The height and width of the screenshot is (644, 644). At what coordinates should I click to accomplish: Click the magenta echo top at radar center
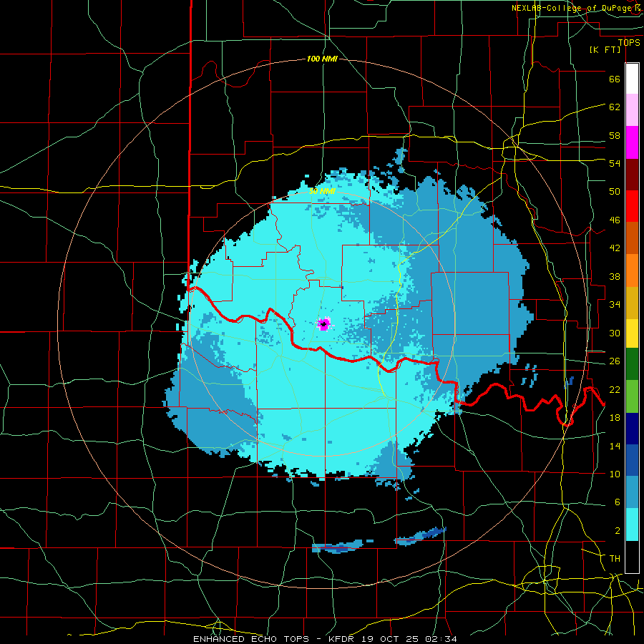click(x=324, y=324)
